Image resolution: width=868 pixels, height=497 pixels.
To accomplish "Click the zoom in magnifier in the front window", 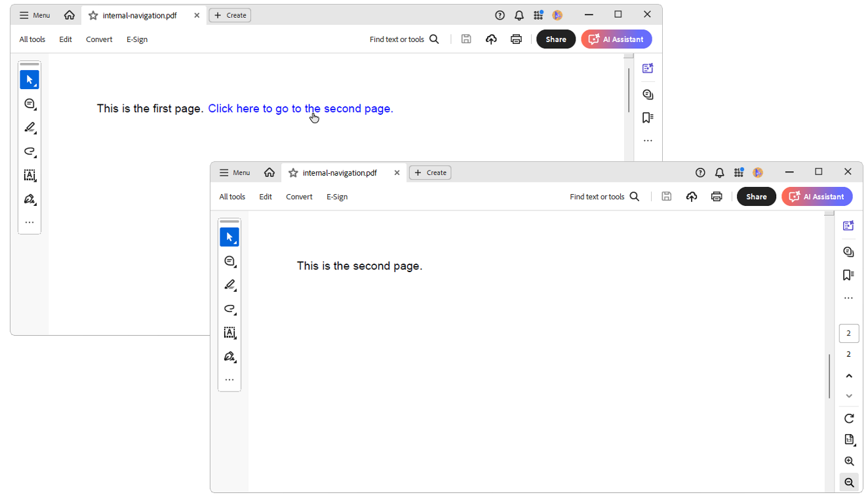I will (x=849, y=461).
